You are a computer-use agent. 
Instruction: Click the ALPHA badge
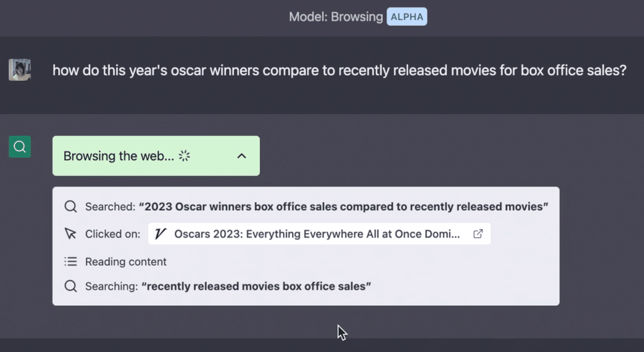click(x=407, y=17)
